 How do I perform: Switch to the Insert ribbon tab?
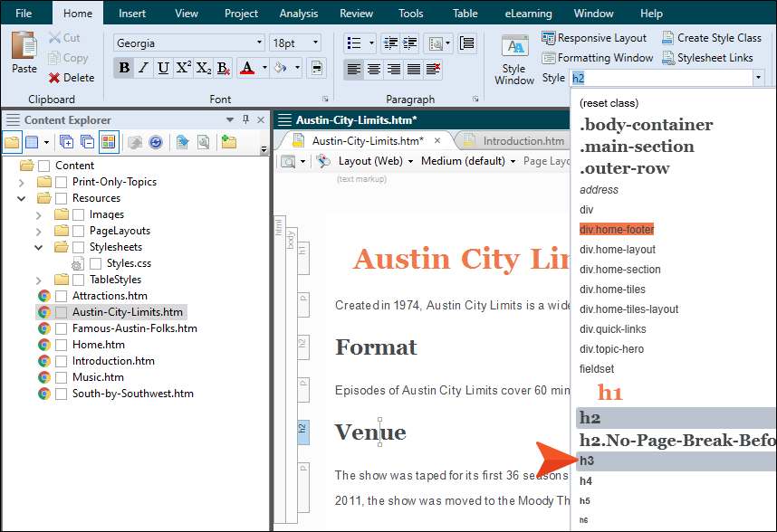tap(132, 14)
